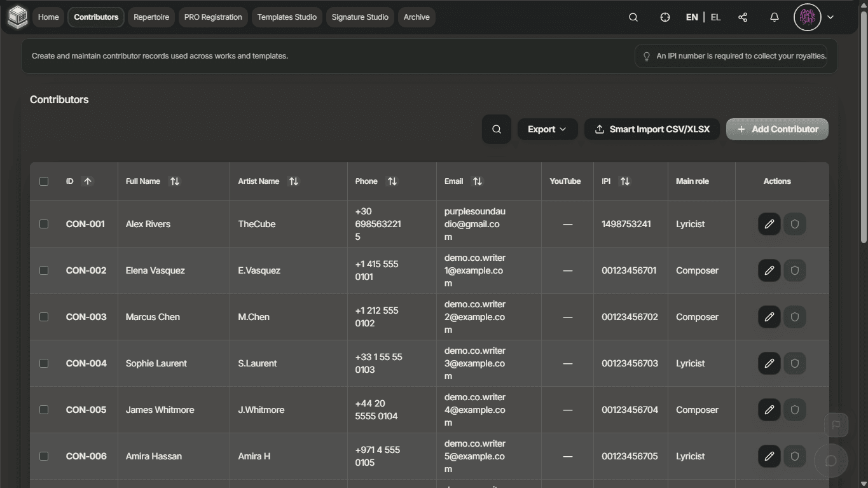Sort table by Artist Name arrows
This screenshot has height=488, width=868.
pos(294,181)
